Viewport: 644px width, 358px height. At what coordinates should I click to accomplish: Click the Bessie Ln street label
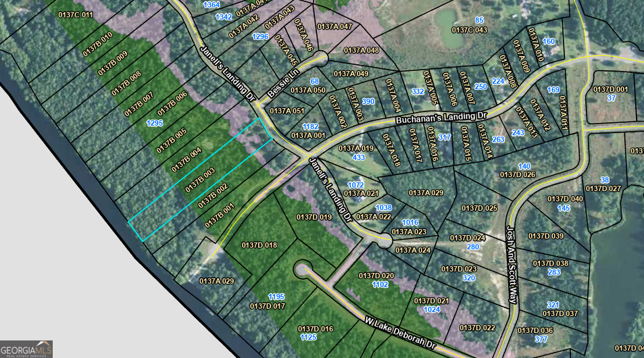283,83
